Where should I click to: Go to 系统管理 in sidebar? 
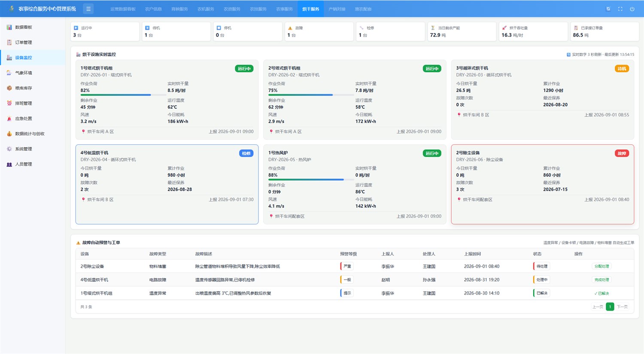point(33,149)
